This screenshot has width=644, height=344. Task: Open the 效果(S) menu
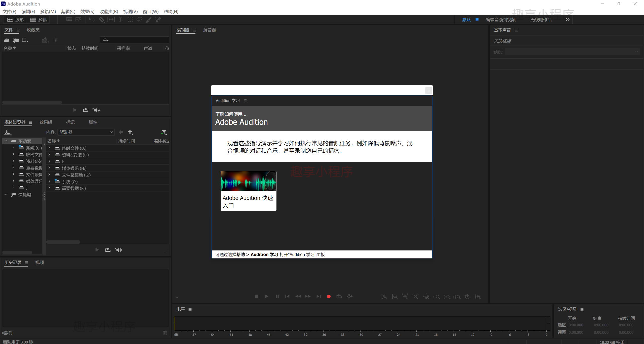click(x=87, y=12)
